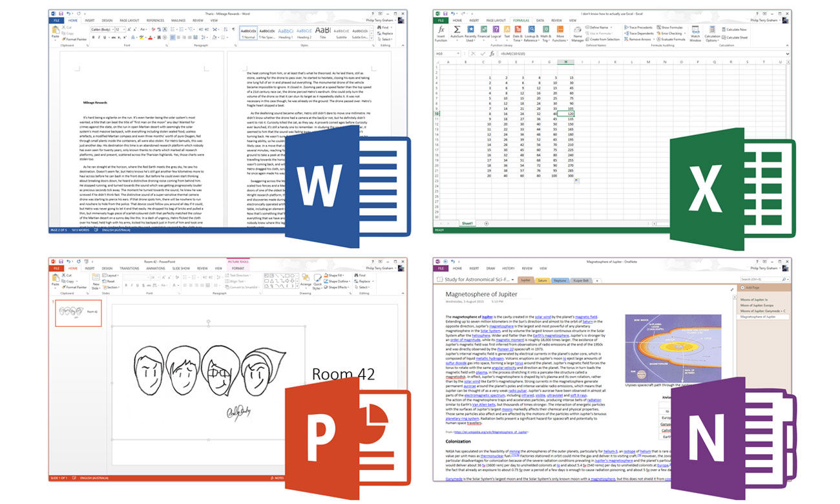Click Cut in PowerPoint clipboard group

68,275
